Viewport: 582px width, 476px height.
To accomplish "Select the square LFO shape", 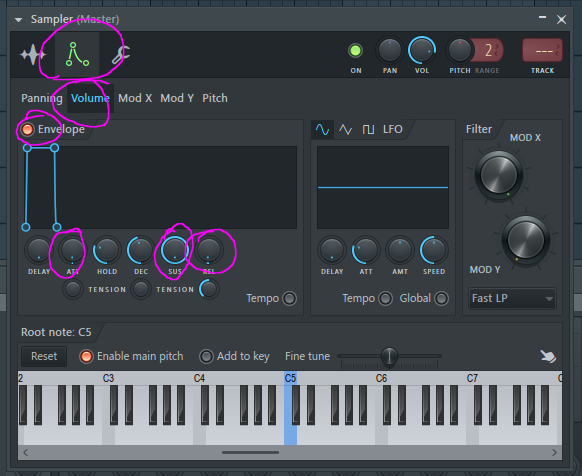I will click(x=368, y=130).
